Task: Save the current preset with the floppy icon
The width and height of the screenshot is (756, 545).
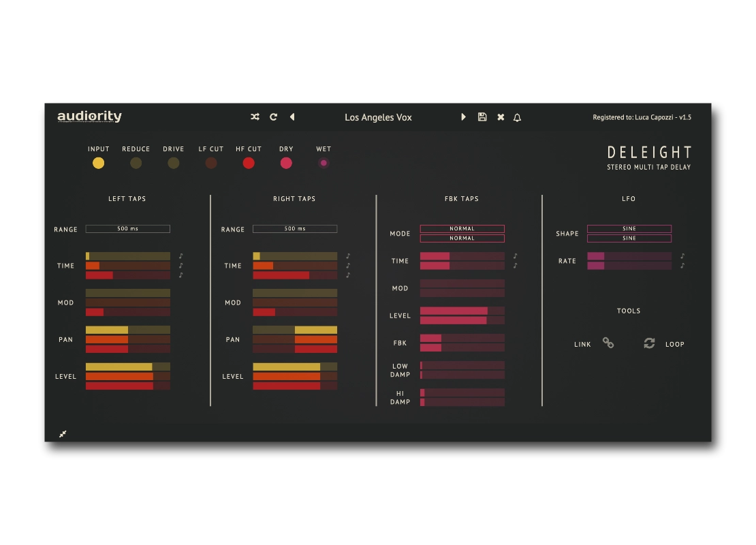Action: click(x=482, y=116)
